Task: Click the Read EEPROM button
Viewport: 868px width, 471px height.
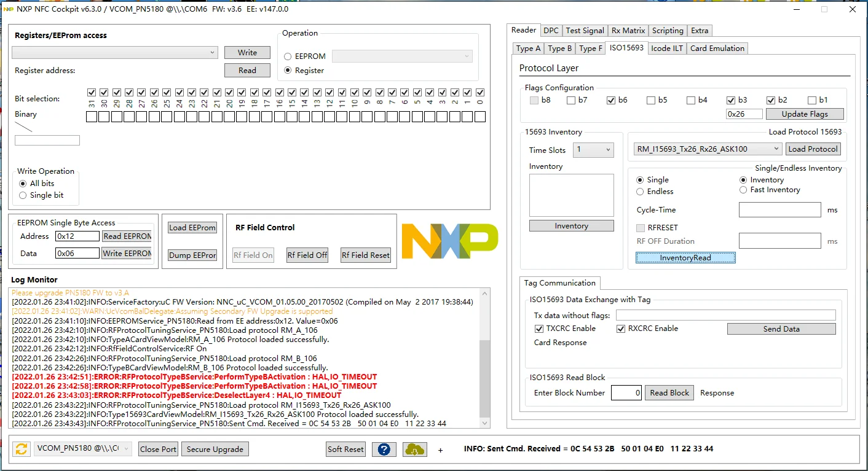Action: tap(127, 236)
